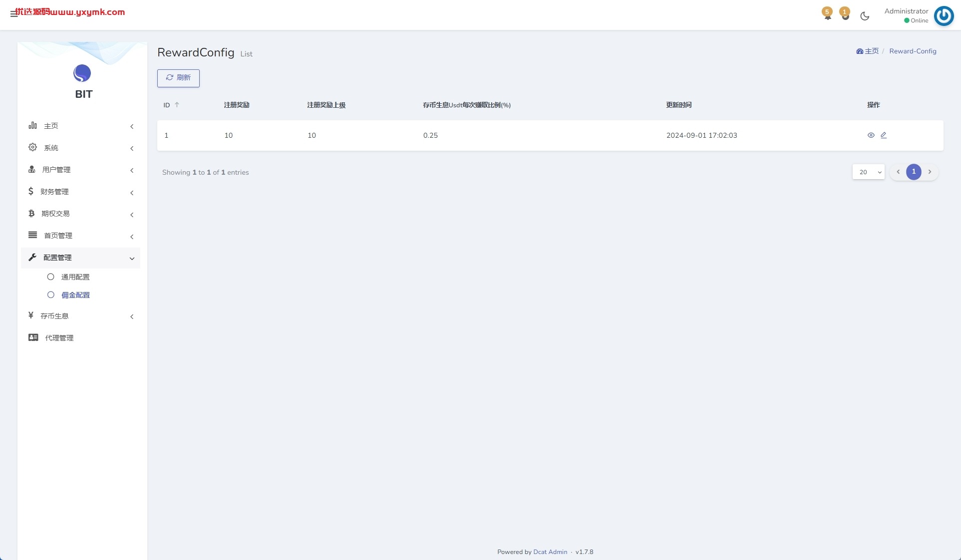Click the 刷新 refresh button

[x=178, y=78]
